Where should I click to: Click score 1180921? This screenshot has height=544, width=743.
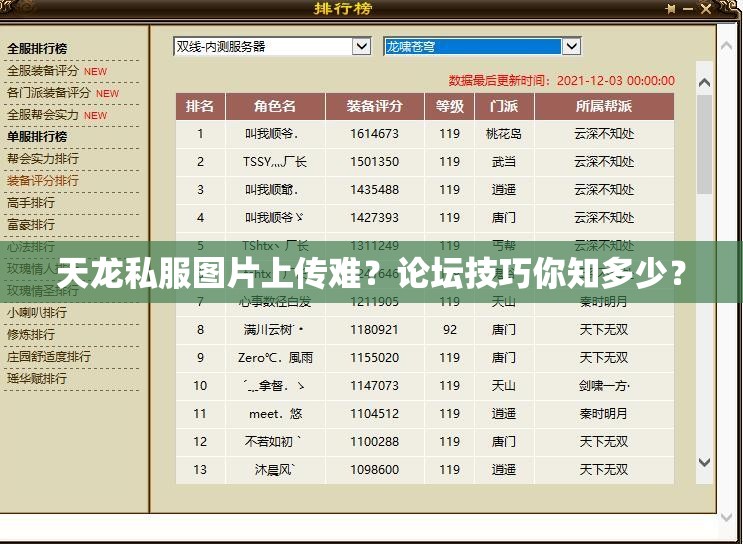point(374,330)
